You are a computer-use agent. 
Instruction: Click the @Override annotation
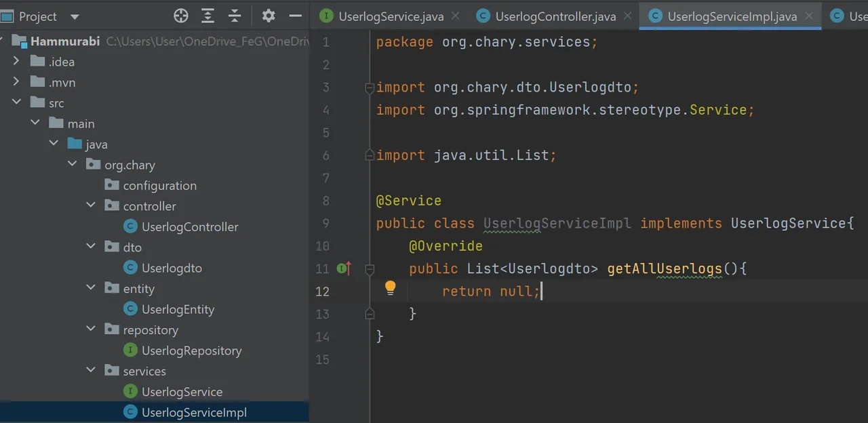coord(446,246)
